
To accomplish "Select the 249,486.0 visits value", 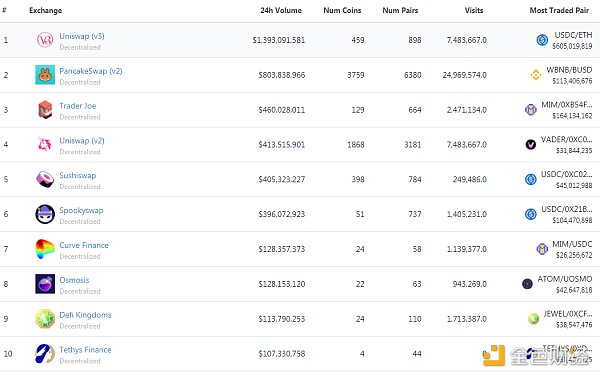I will coord(470,179).
